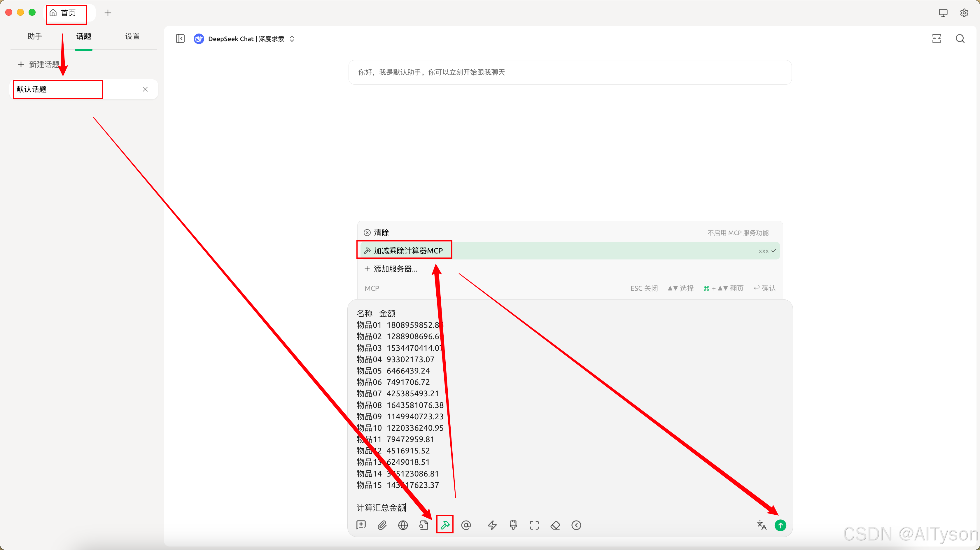Switch to the 设置 tab
The image size is (980, 550).
[132, 36]
